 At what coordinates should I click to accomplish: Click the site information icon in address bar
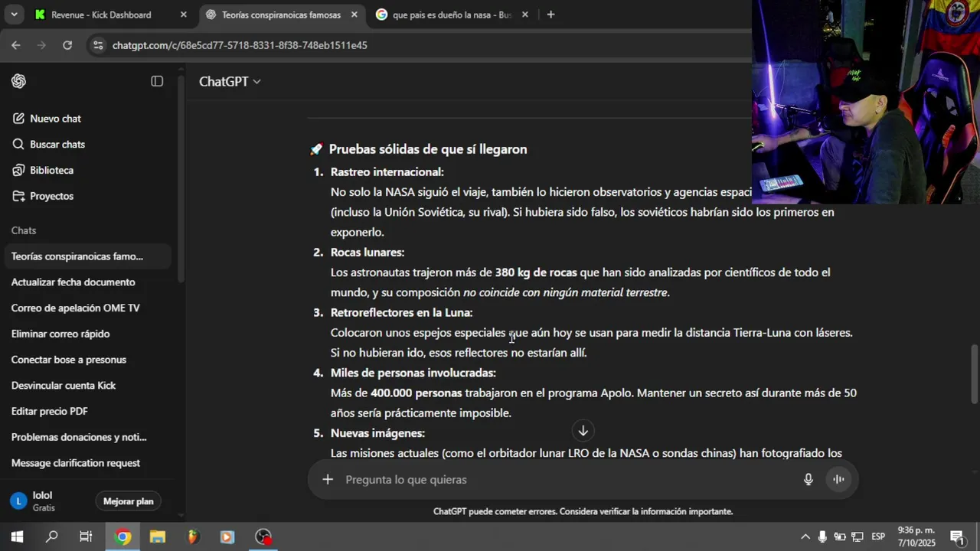[97, 45]
